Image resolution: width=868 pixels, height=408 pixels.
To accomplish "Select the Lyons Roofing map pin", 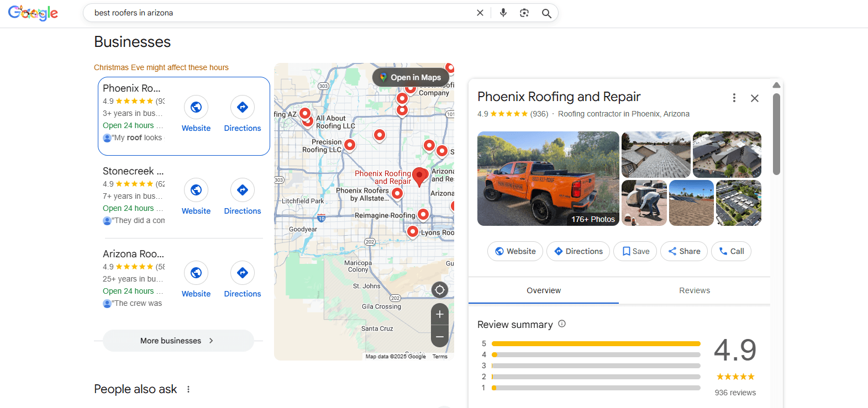I will point(413,232).
